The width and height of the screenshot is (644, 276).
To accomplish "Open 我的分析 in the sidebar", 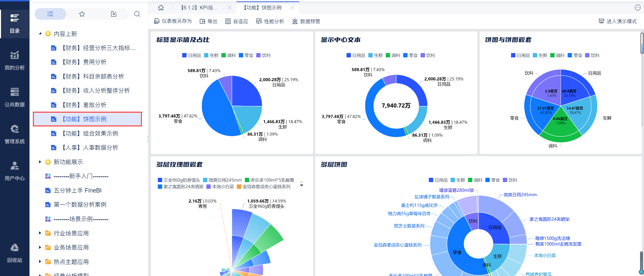I will point(14,60).
